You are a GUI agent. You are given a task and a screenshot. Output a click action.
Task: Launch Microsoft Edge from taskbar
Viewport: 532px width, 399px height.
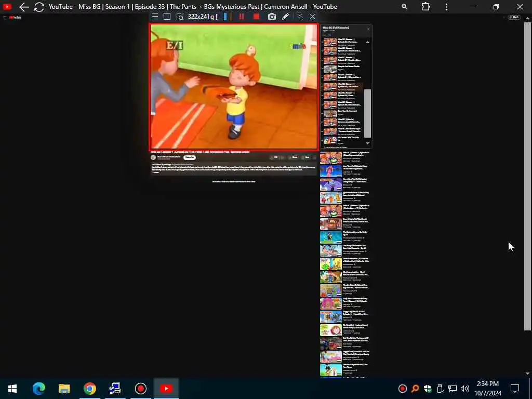[x=38, y=389]
